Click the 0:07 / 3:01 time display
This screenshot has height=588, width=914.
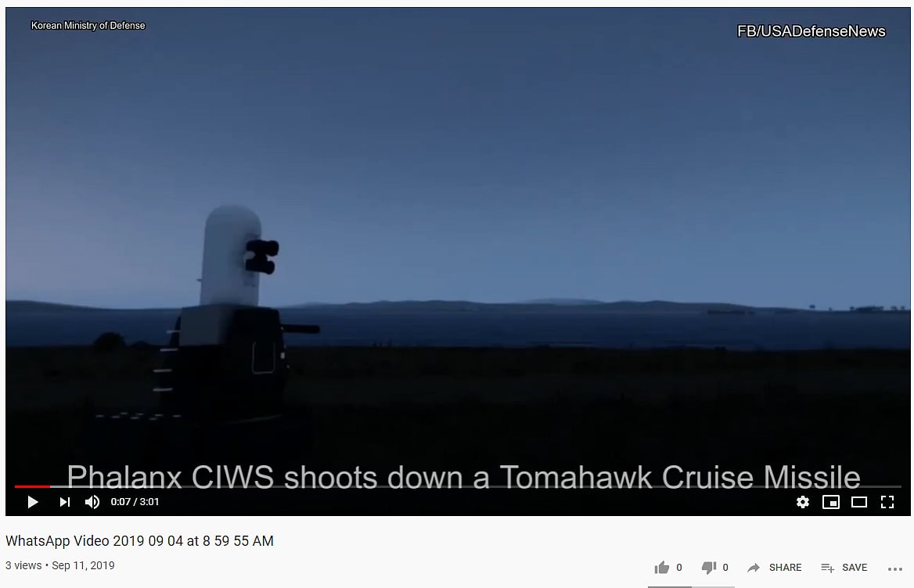click(x=135, y=502)
